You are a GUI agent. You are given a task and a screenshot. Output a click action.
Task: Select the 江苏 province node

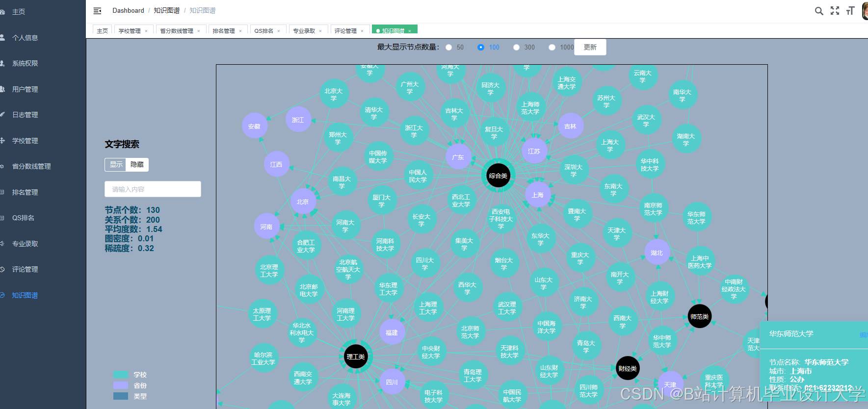534,151
